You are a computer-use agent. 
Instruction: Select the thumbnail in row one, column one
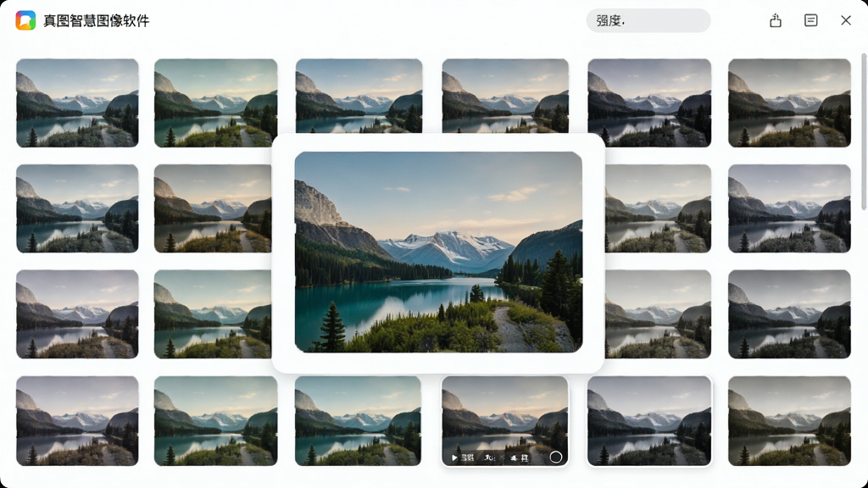tap(77, 103)
